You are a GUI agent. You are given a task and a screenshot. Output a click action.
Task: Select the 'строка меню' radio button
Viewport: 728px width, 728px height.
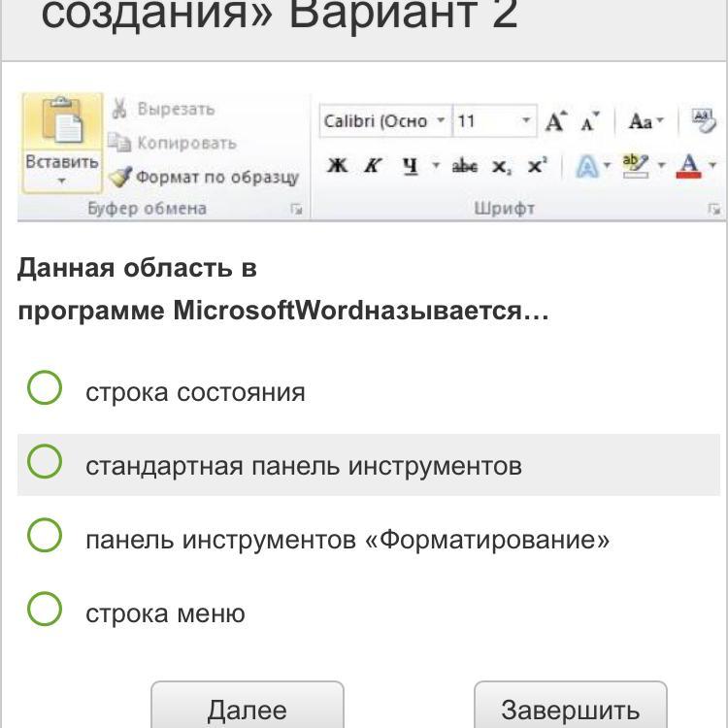click(45, 610)
